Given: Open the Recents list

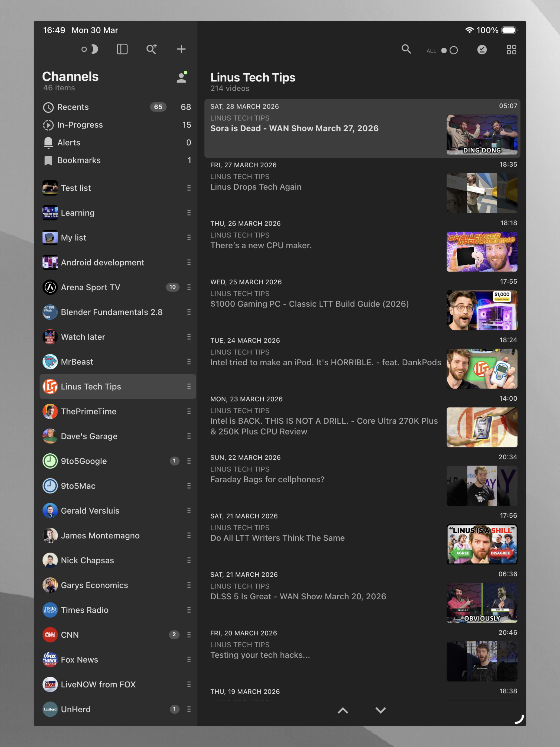Looking at the screenshot, I should tap(118, 107).
